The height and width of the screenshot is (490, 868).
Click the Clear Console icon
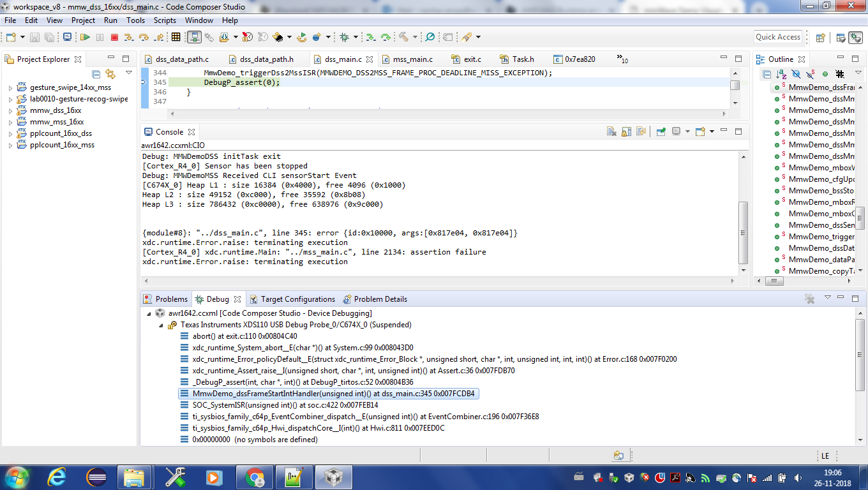point(611,132)
